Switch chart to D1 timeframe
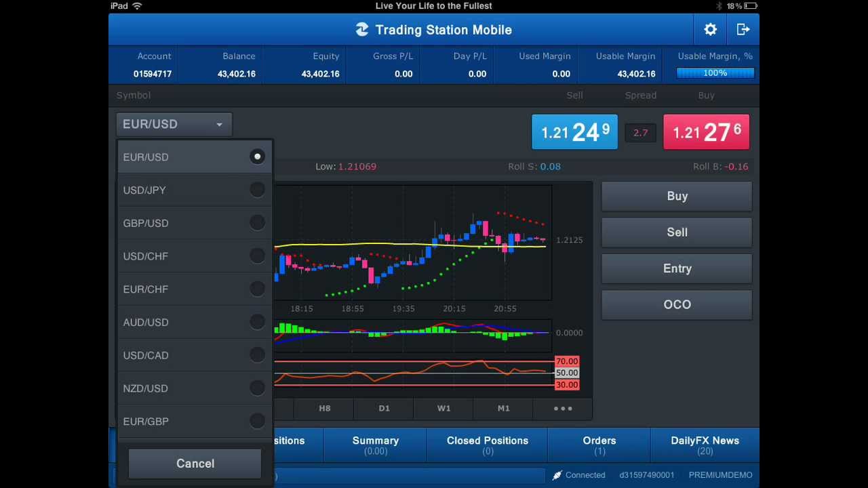This screenshot has height=488, width=868. 384,408
